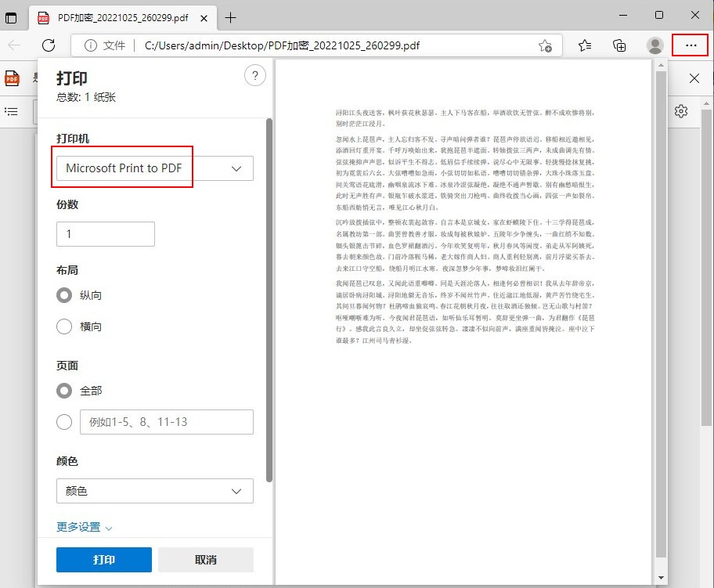Image resolution: width=714 pixels, height=588 pixels.
Task: Cancel printing with 取消 button
Action: (x=205, y=559)
